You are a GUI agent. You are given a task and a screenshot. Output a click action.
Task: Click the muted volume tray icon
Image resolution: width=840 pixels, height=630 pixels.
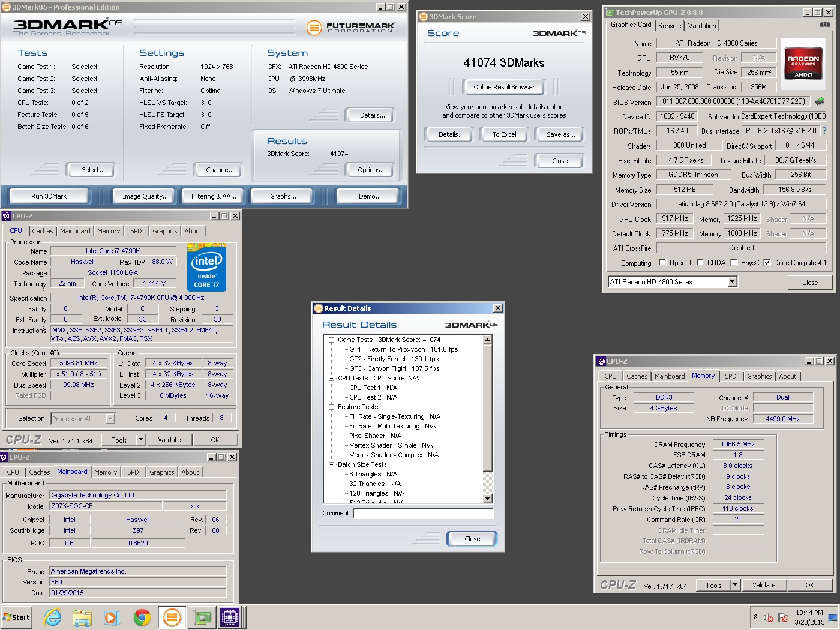769,617
